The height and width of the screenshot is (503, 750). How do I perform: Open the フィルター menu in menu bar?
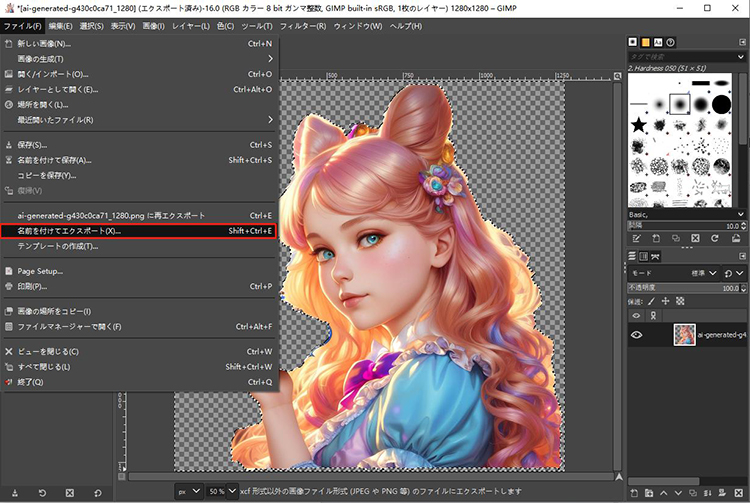click(302, 25)
